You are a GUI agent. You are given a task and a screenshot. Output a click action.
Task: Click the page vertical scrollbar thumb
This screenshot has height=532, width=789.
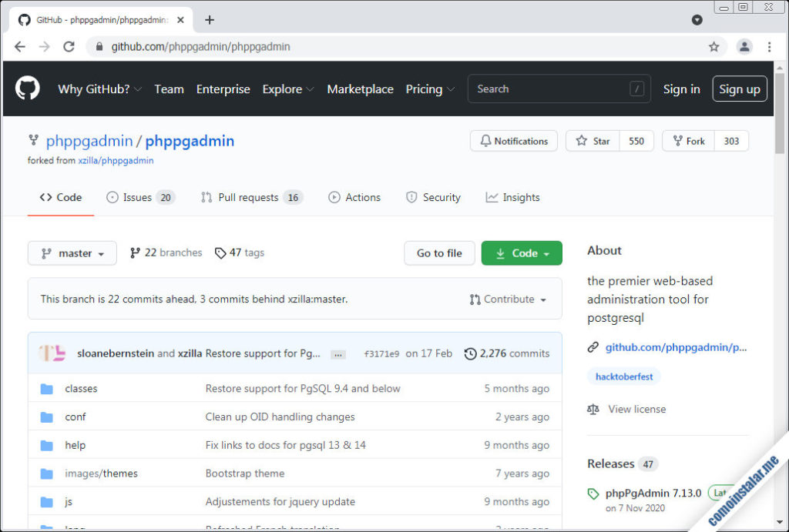point(780,112)
